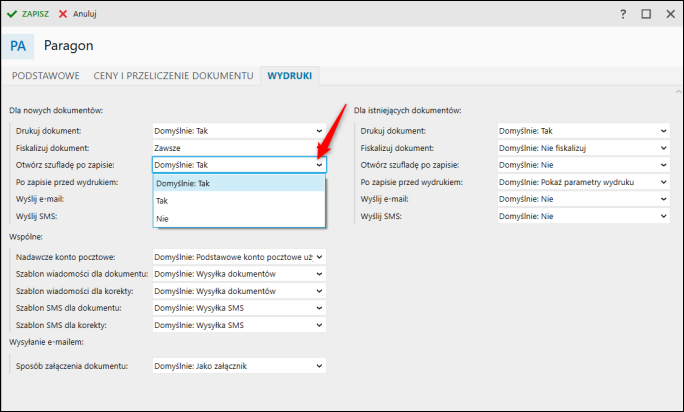Select the WYDRUKI tab

290,76
